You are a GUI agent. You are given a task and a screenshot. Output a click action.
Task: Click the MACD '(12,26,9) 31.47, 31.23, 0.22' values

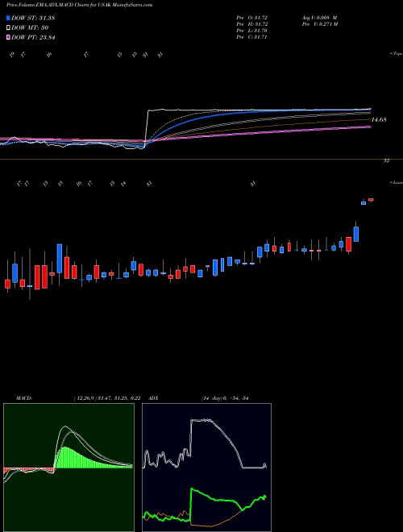coord(107,398)
